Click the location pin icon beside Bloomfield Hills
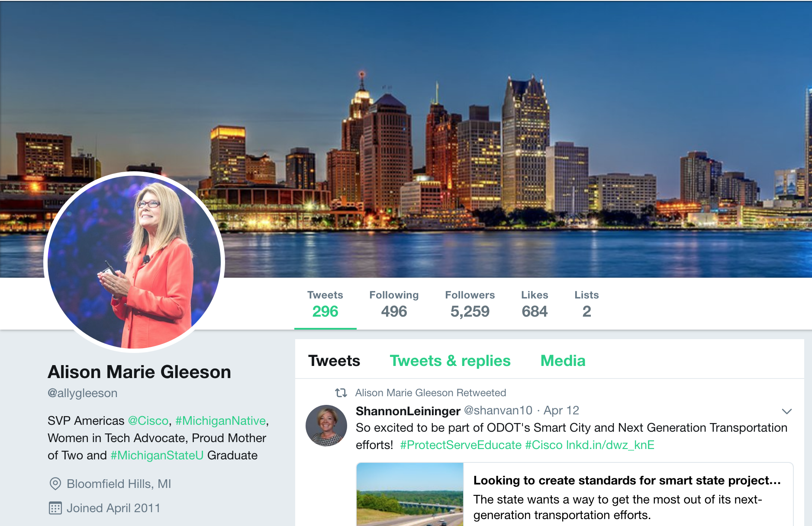The height and width of the screenshot is (526, 812). tap(55, 484)
